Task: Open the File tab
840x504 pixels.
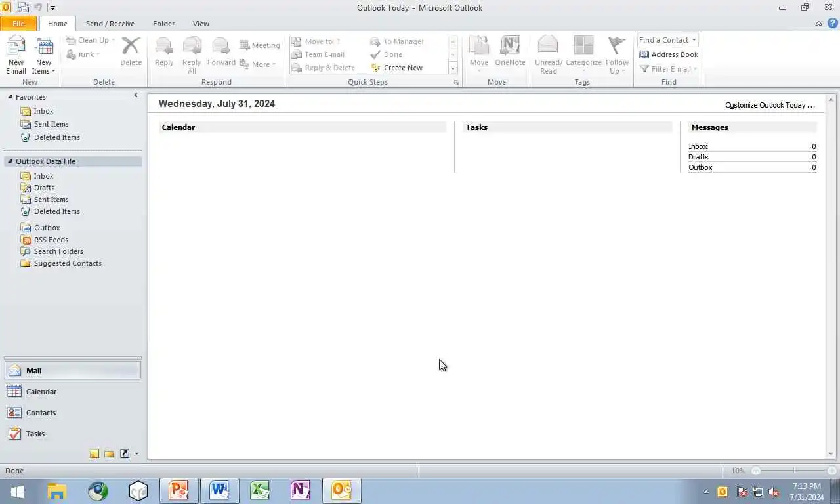Action: pyautogui.click(x=18, y=24)
